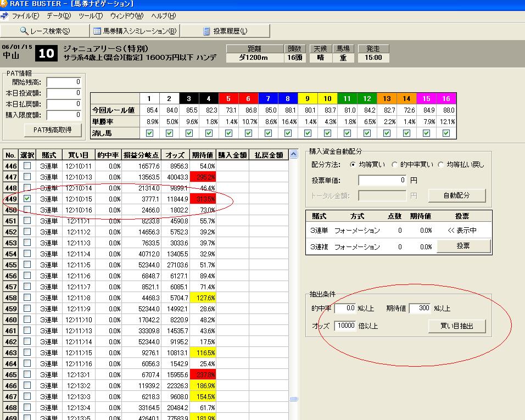The height and width of the screenshot is (420, 525).
Task: Click the 買い目抽出 button
Action: (x=457, y=326)
